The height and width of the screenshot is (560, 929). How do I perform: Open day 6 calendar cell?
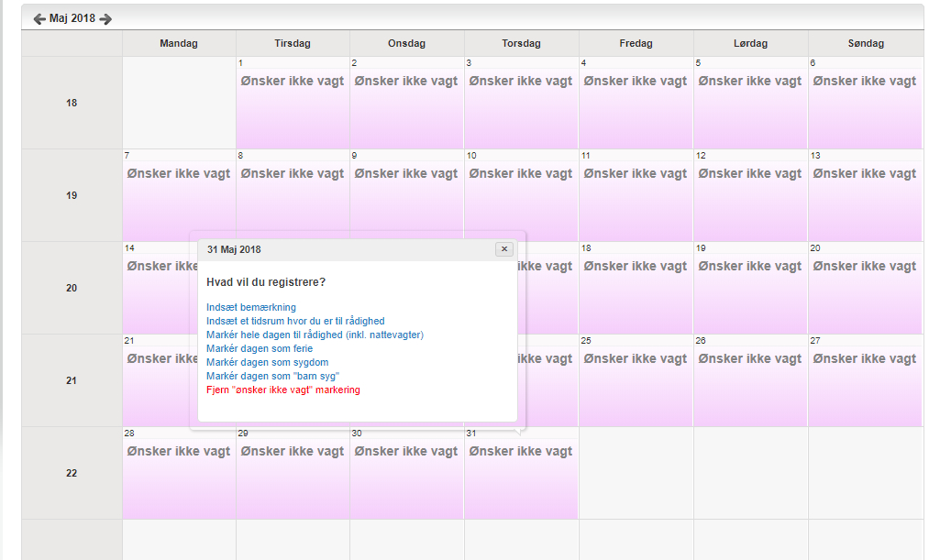pos(867,103)
